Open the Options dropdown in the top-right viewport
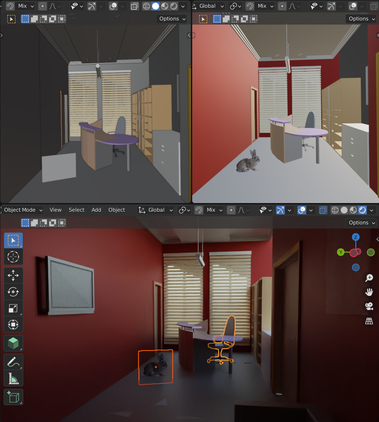 (361, 19)
